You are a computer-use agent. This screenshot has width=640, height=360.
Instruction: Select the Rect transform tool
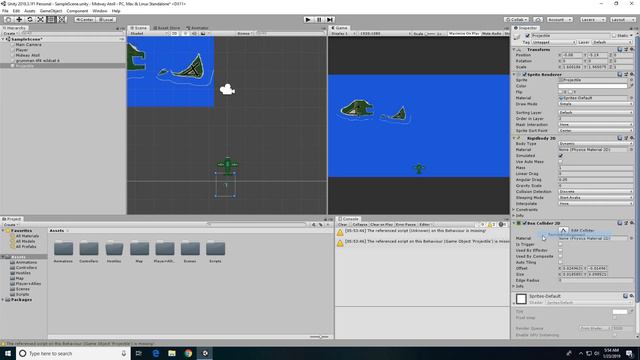51,20
